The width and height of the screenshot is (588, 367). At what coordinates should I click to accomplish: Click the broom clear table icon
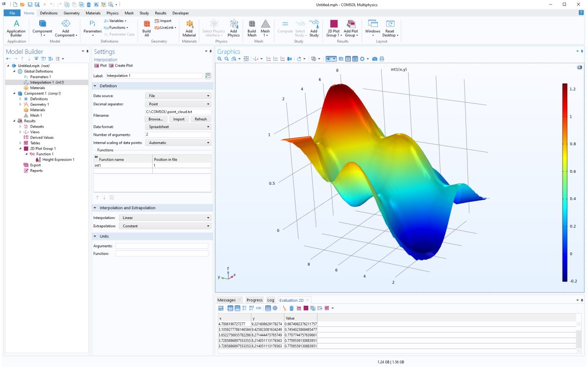(284, 308)
